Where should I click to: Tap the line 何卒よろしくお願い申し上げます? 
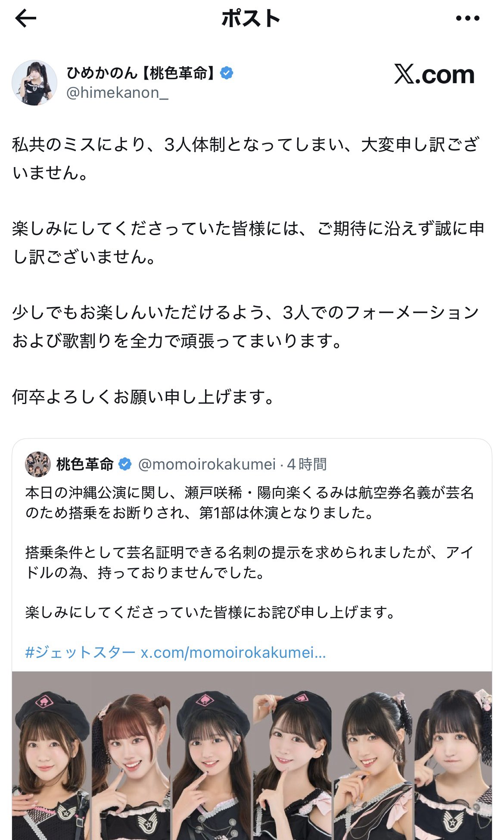(143, 397)
